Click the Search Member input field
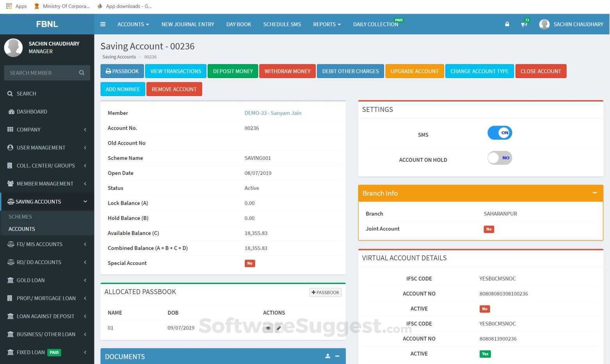Viewport: 610px width, 364px height. click(41, 73)
